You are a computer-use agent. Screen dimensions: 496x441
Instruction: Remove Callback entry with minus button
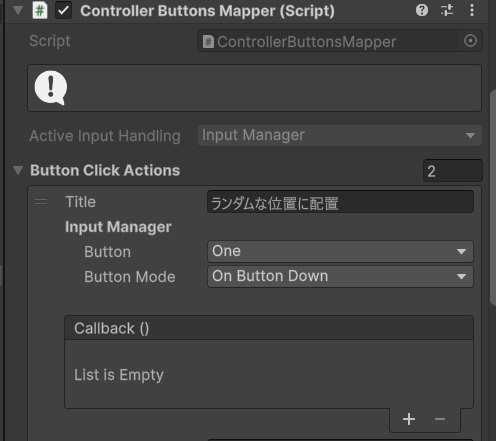pyautogui.click(x=440, y=419)
